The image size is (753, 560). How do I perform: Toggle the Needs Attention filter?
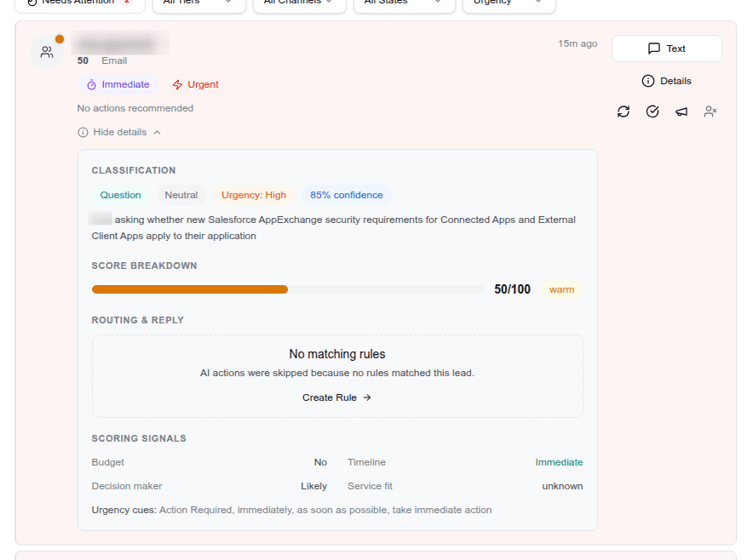(78, 3)
